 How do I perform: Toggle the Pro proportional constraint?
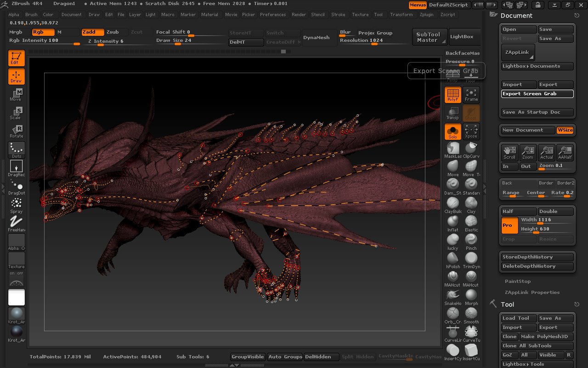pyautogui.click(x=509, y=225)
